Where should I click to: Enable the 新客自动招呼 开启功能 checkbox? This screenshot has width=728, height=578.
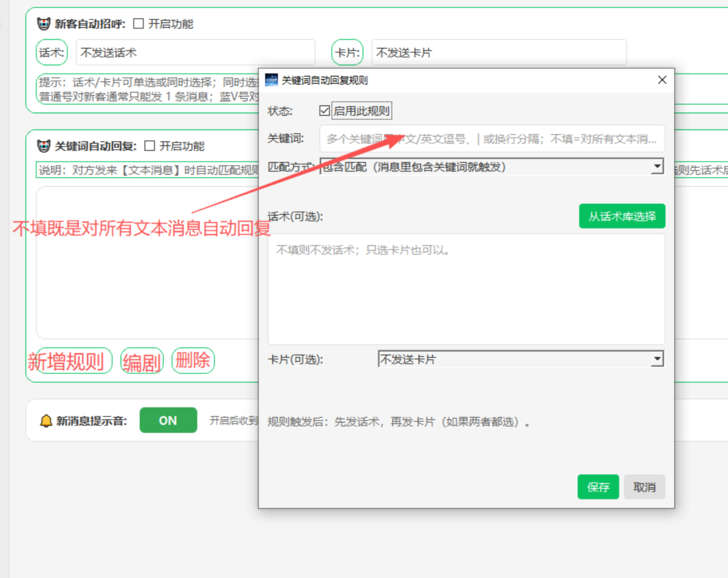tap(138, 24)
